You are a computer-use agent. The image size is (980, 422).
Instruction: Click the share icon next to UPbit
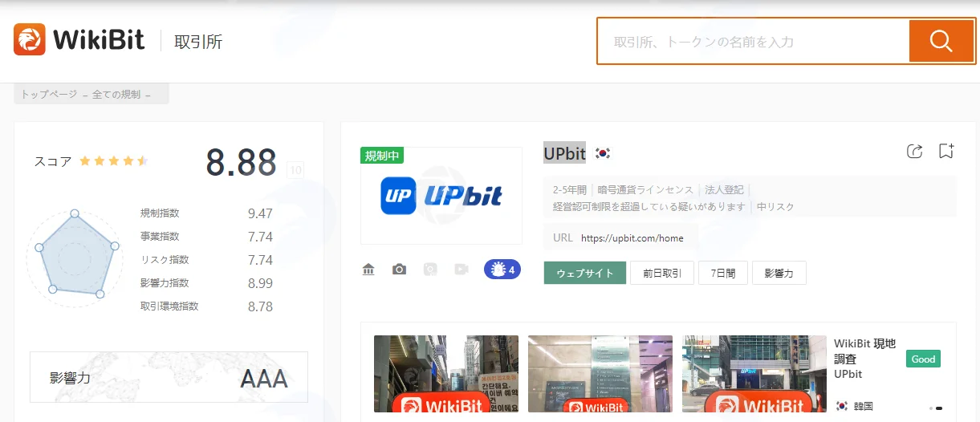pos(914,151)
